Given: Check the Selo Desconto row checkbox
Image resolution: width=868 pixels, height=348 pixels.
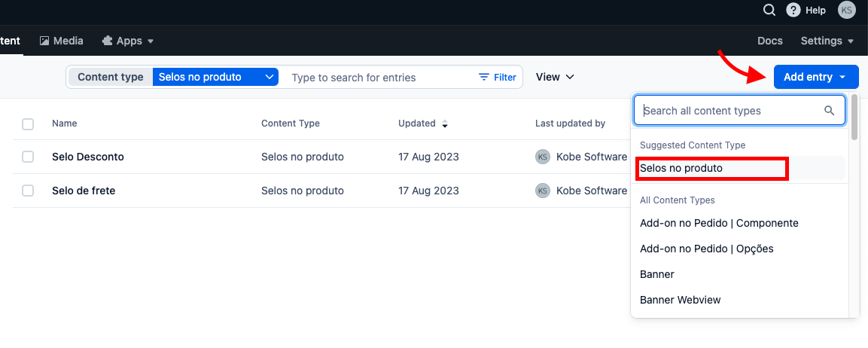Looking at the screenshot, I should [28, 157].
